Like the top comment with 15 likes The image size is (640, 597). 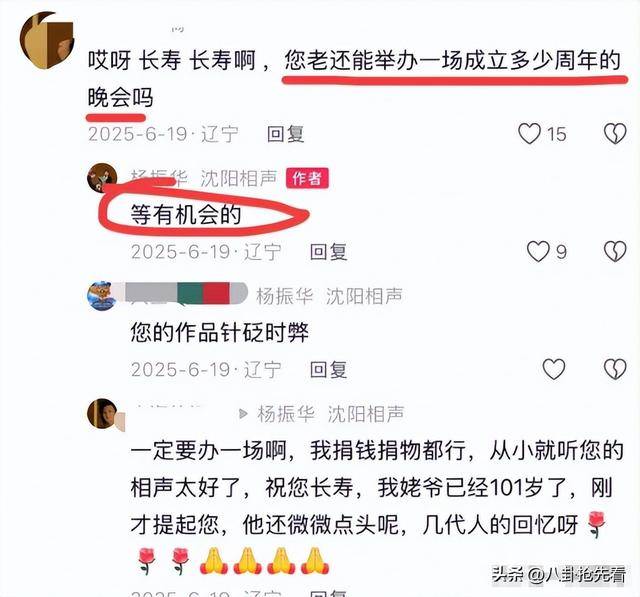click(529, 134)
